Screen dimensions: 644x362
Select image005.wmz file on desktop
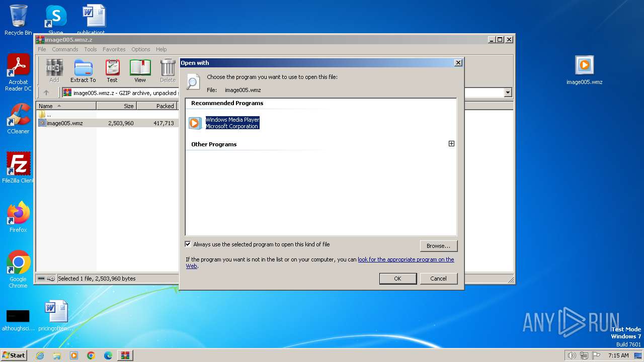click(x=584, y=70)
